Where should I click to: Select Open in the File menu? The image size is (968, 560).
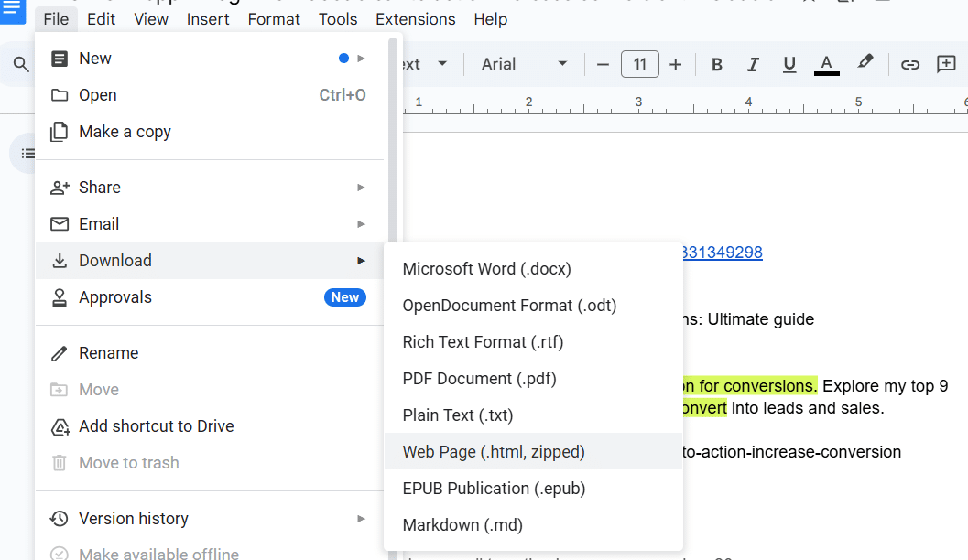(x=210, y=95)
